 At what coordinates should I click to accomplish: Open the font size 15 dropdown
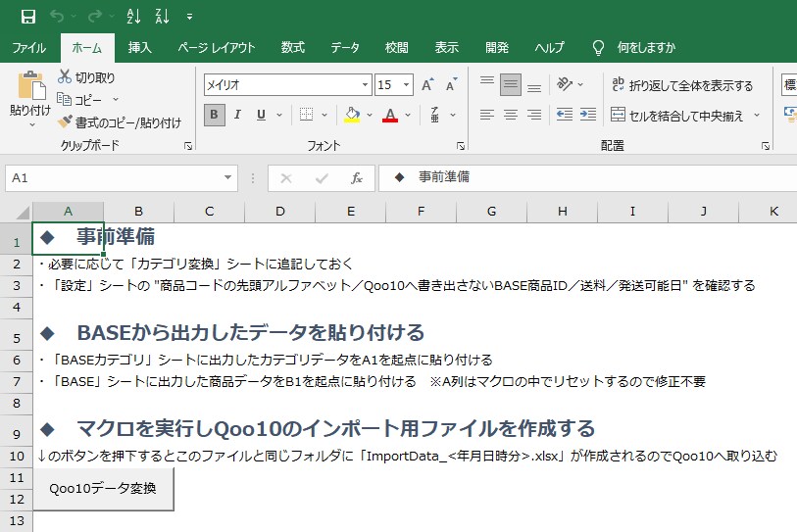pos(406,85)
